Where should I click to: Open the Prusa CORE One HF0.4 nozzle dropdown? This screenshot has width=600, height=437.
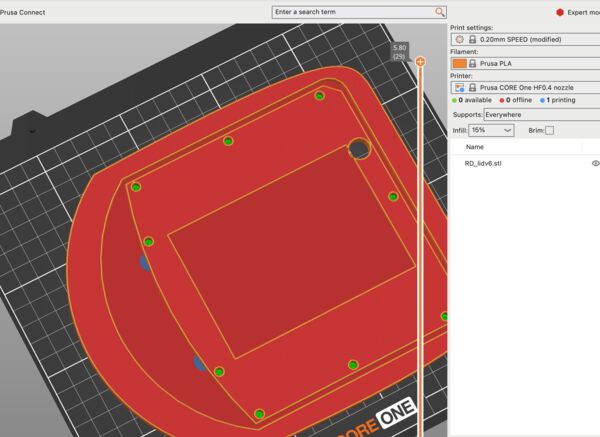(x=525, y=88)
